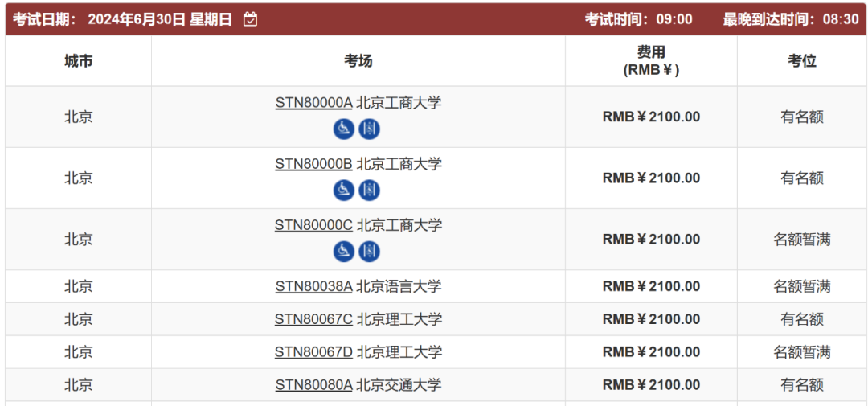
Task: Click the fee for STN80000B row
Action: tap(651, 178)
